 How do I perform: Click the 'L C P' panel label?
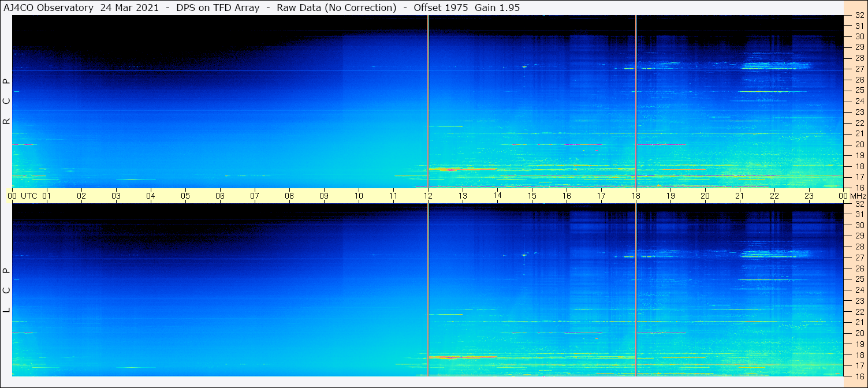(7, 290)
